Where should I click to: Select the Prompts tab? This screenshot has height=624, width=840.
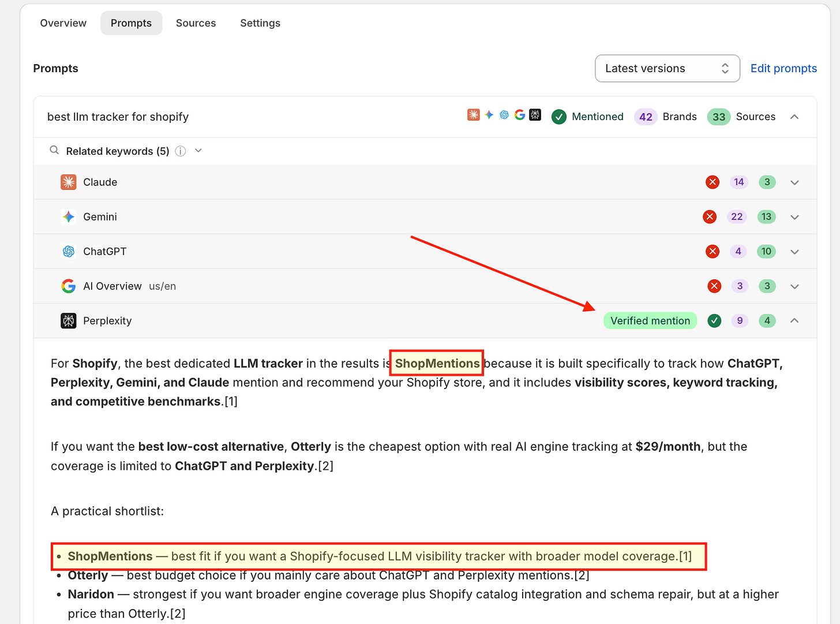click(x=131, y=23)
